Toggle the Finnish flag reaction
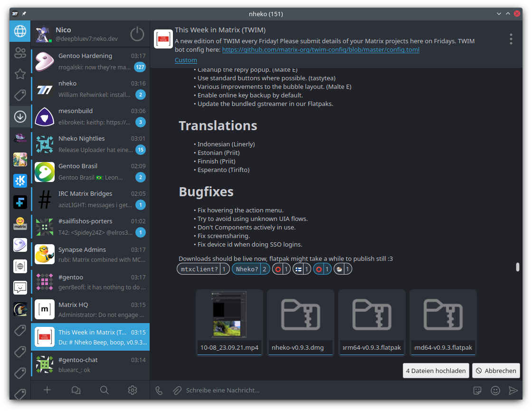Screen dimensions: 532x411 point(302,269)
